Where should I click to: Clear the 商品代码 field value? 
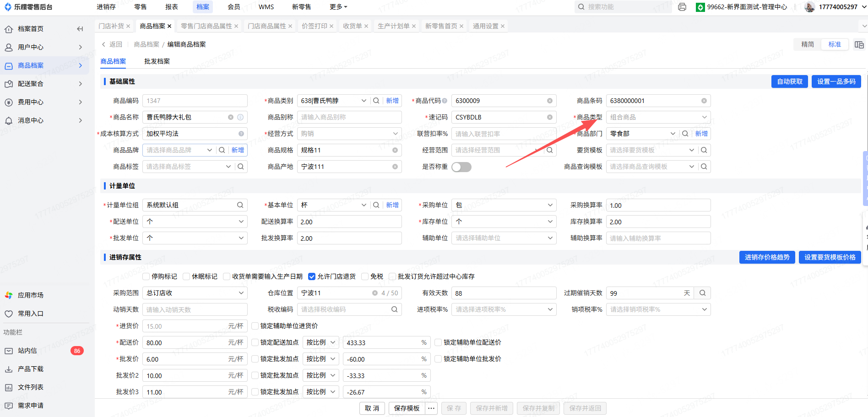550,101
